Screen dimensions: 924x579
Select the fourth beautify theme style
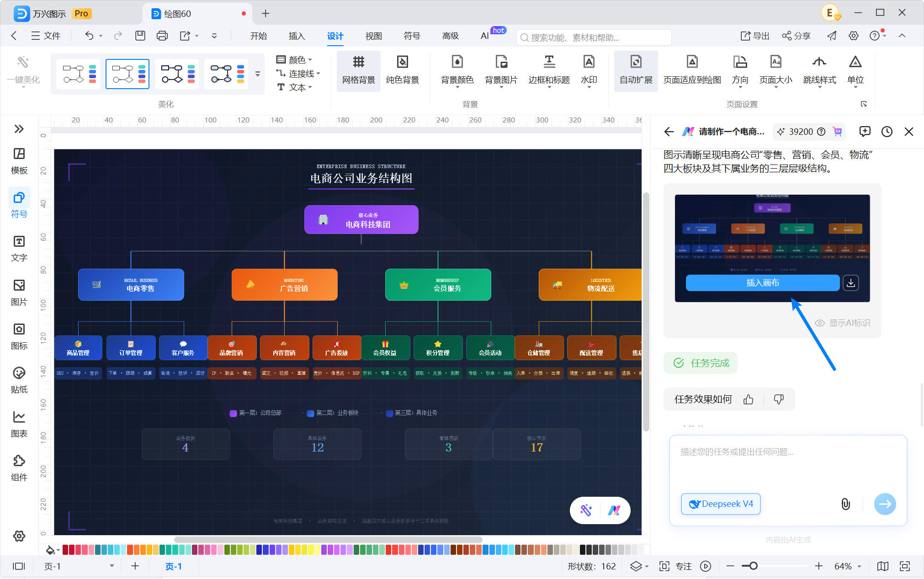tap(226, 74)
